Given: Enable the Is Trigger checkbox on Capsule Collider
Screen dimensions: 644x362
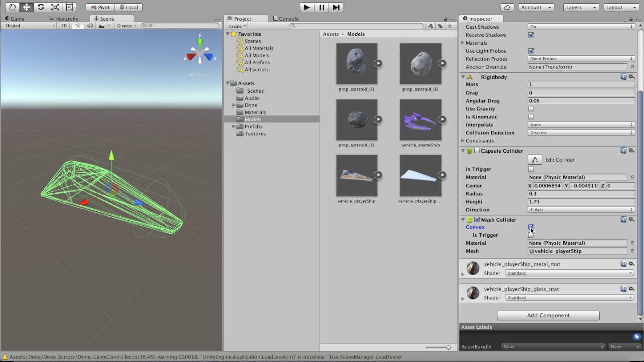Looking at the screenshot, I should [531, 169].
